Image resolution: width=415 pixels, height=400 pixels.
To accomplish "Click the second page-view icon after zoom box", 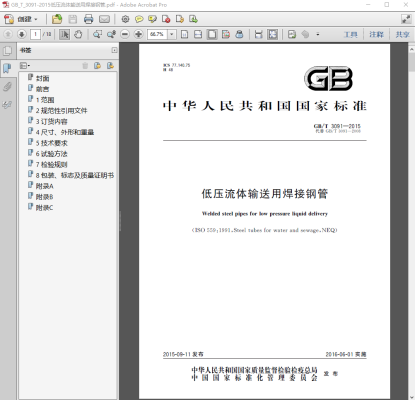I will click(198, 34).
